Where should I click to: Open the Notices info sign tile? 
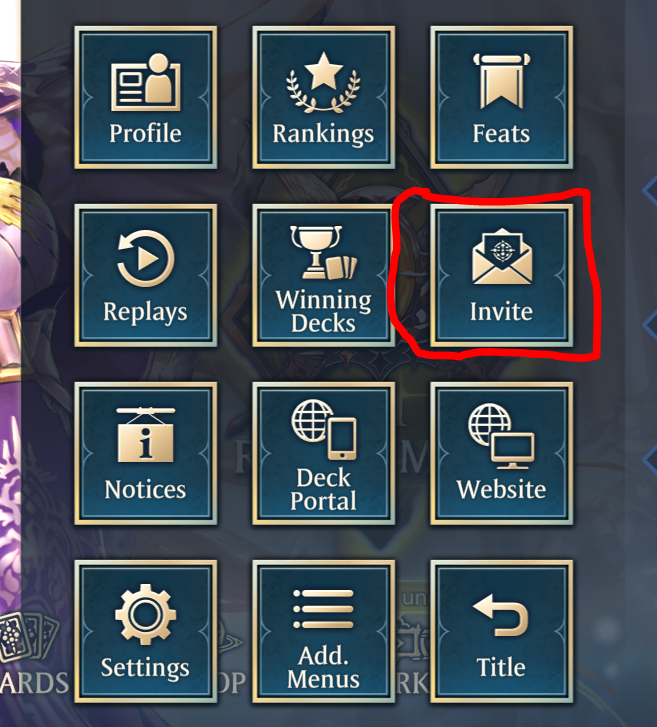coord(146,453)
